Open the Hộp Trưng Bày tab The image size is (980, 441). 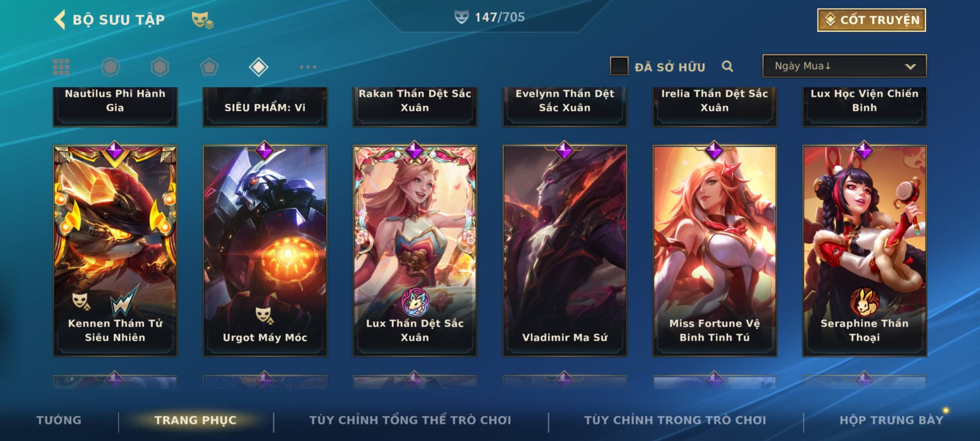pos(891,420)
